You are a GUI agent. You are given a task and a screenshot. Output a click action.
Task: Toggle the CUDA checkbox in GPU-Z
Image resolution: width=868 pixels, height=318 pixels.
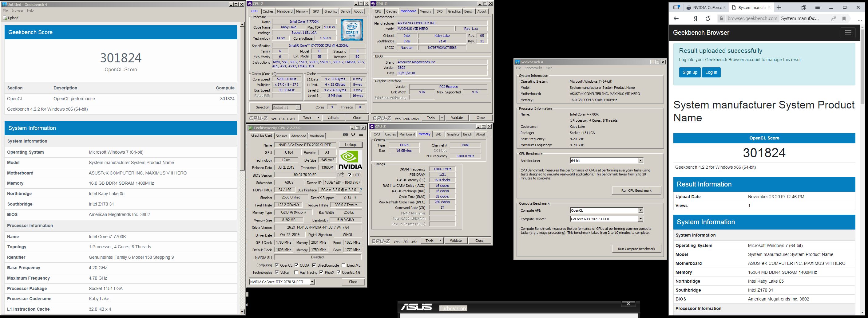tap(296, 265)
